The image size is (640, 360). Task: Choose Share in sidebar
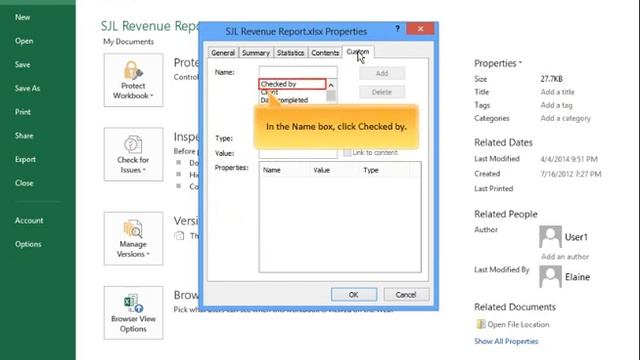pos(24,136)
